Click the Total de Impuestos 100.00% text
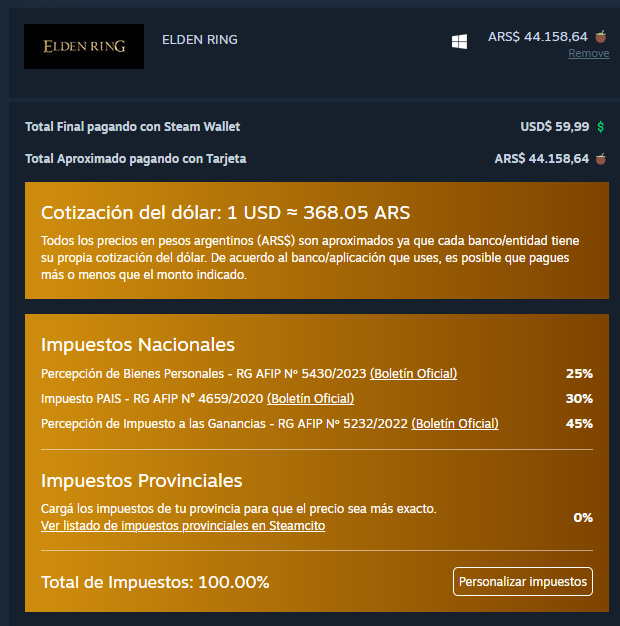This screenshot has width=620, height=626. 155,582
